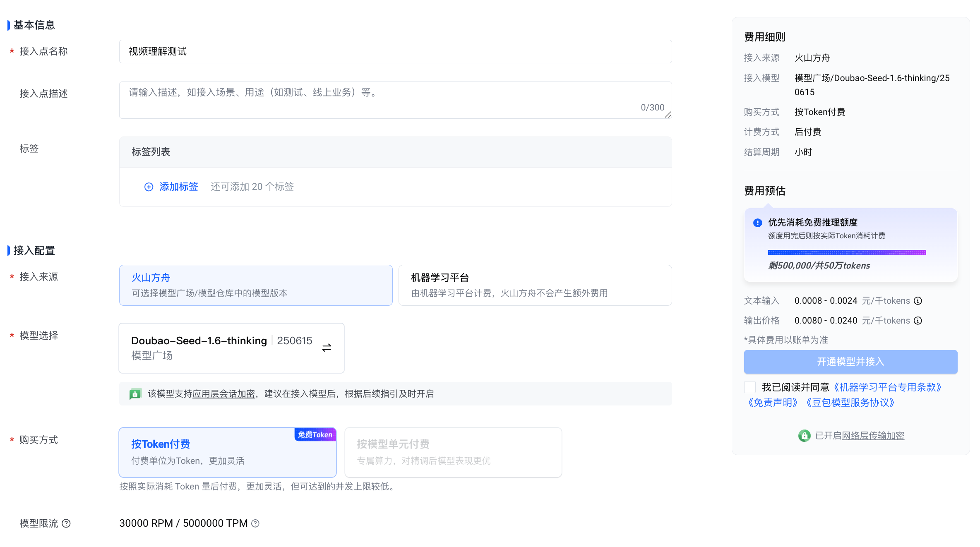Click the swap arrows icon in model selector
The width and height of the screenshot is (980, 547).
coord(327,348)
